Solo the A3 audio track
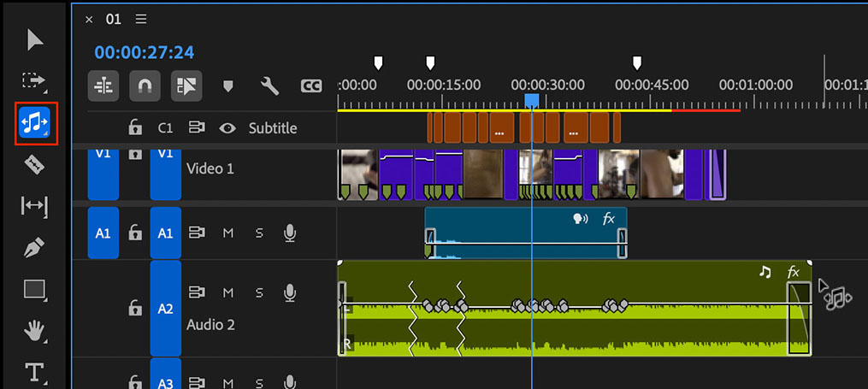This screenshot has height=389, width=868. point(259,383)
